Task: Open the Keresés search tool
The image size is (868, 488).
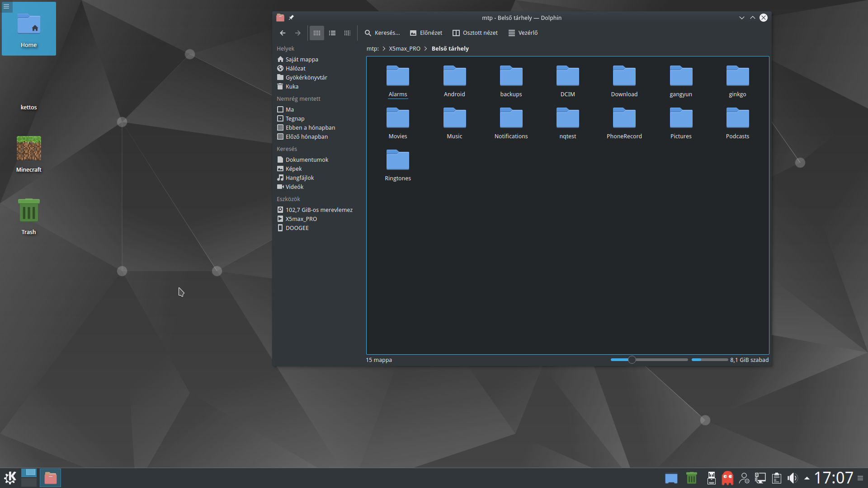Action: click(382, 33)
